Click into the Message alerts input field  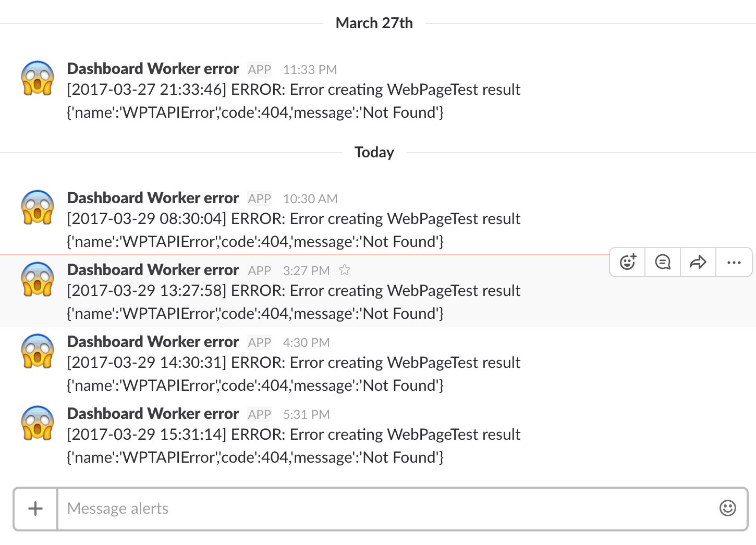tap(386, 509)
